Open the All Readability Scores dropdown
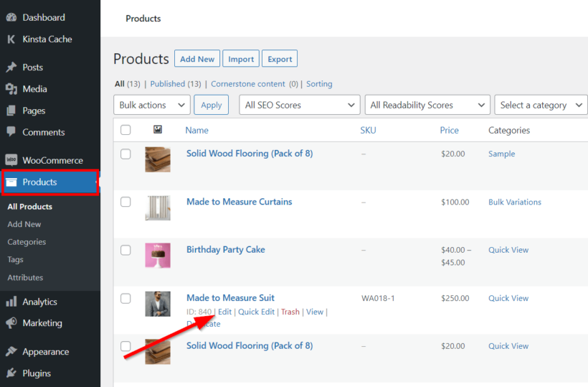Image resolution: width=588 pixels, height=387 pixels. 427,105
